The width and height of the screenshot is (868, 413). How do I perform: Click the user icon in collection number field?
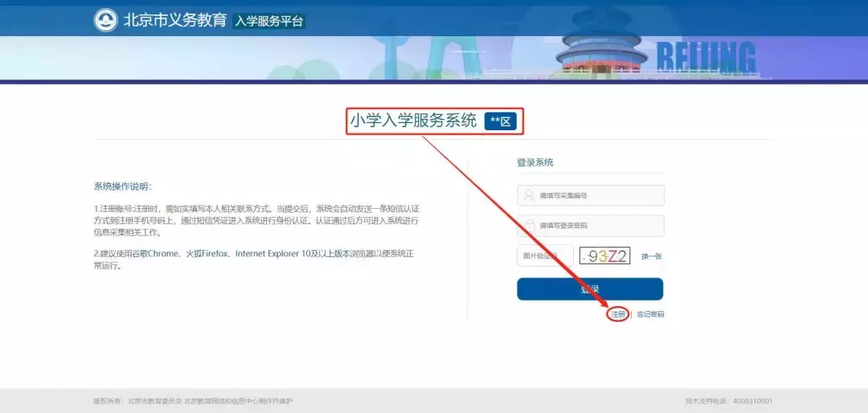point(529,195)
